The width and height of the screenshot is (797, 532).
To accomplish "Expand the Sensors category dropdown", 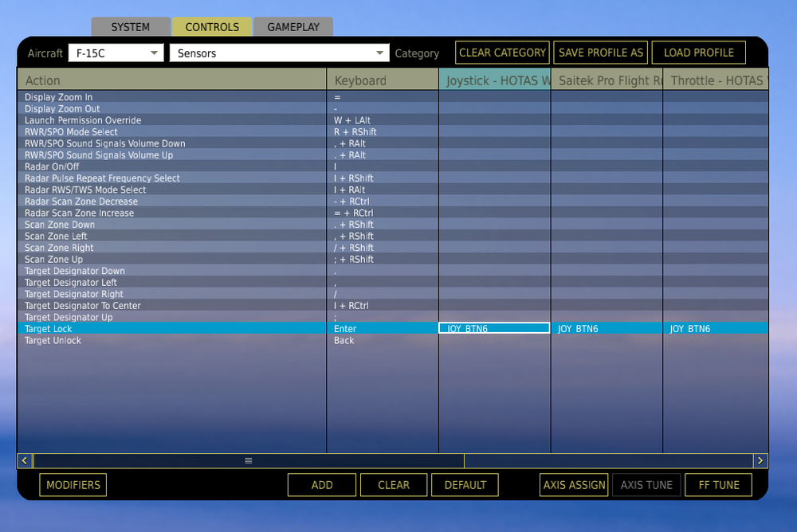I will [279, 53].
